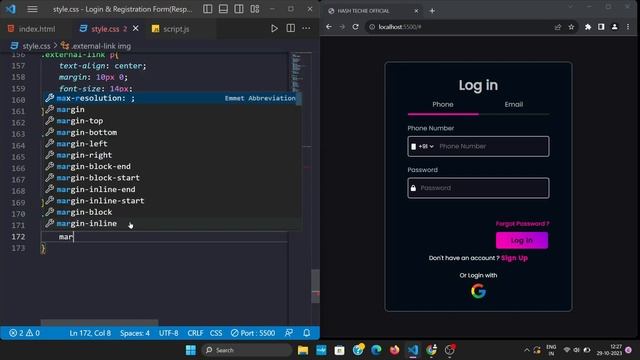Select the Email login tab

coord(513,104)
